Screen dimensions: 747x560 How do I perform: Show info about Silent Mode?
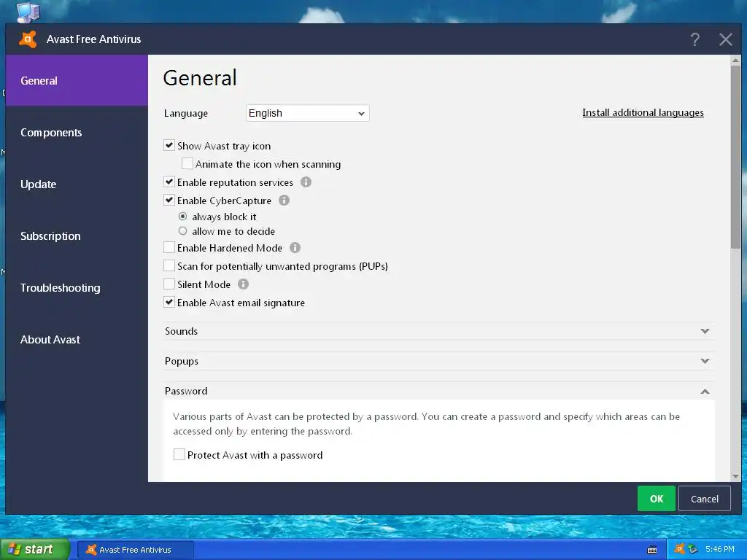pos(243,284)
